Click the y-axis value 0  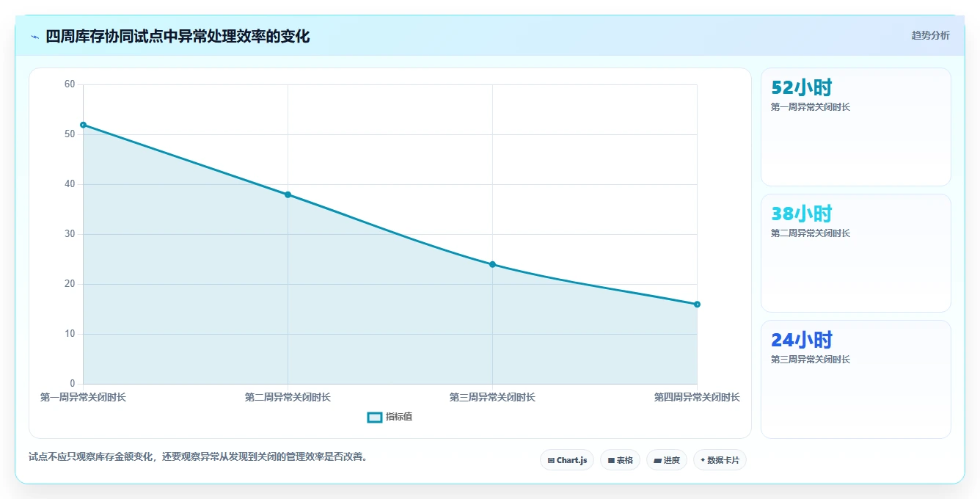pyautogui.click(x=73, y=384)
